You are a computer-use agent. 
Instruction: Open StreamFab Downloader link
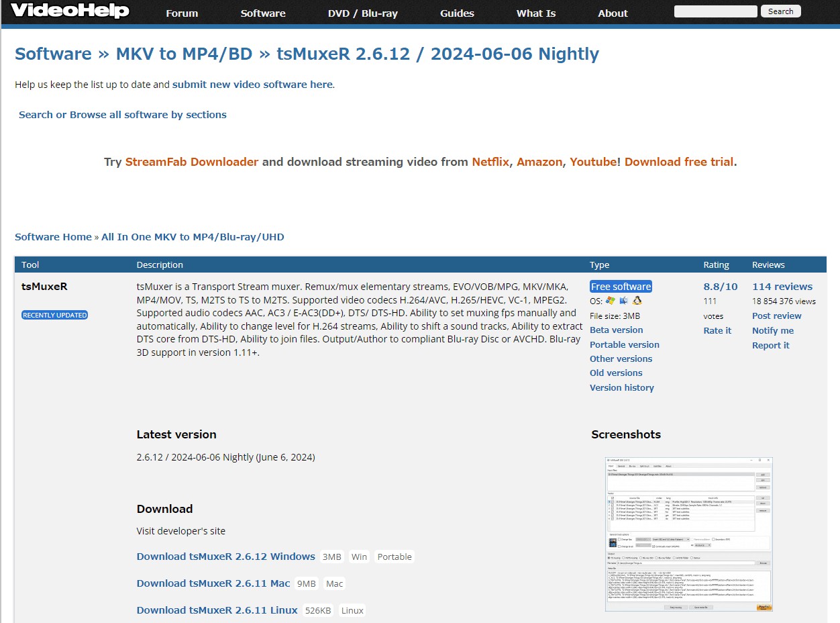pyautogui.click(x=192, y=162)
